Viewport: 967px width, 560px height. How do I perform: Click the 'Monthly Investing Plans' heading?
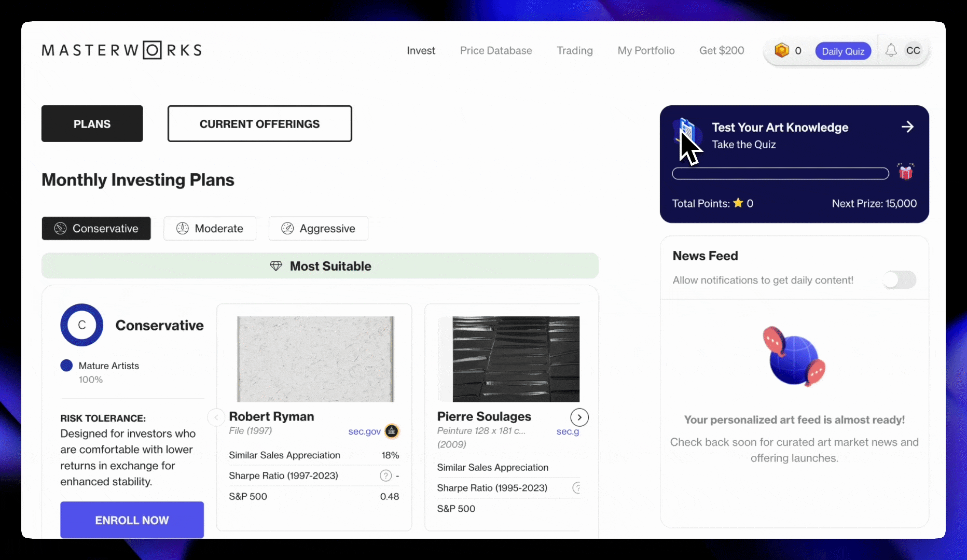(x=138, y=180)
